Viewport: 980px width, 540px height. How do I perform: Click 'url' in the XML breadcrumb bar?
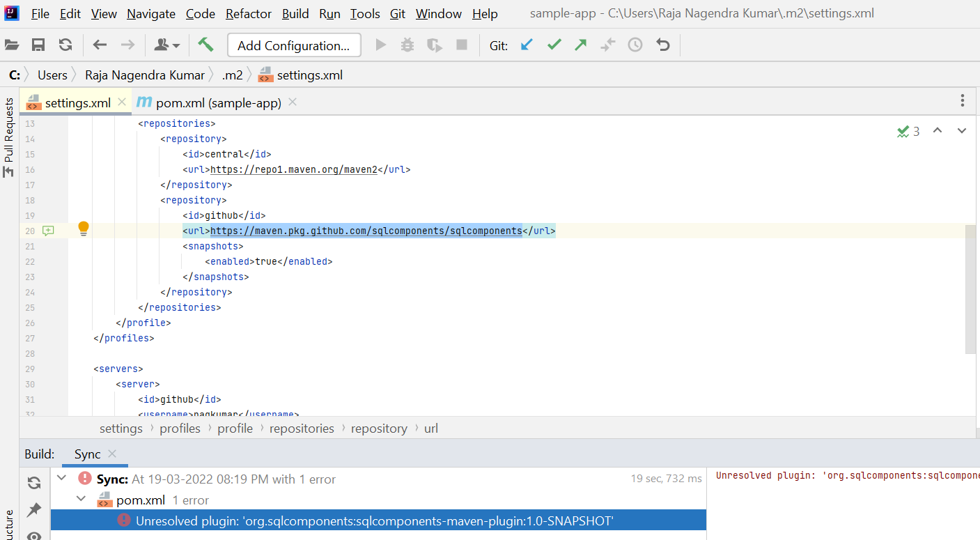click(431, 429)
